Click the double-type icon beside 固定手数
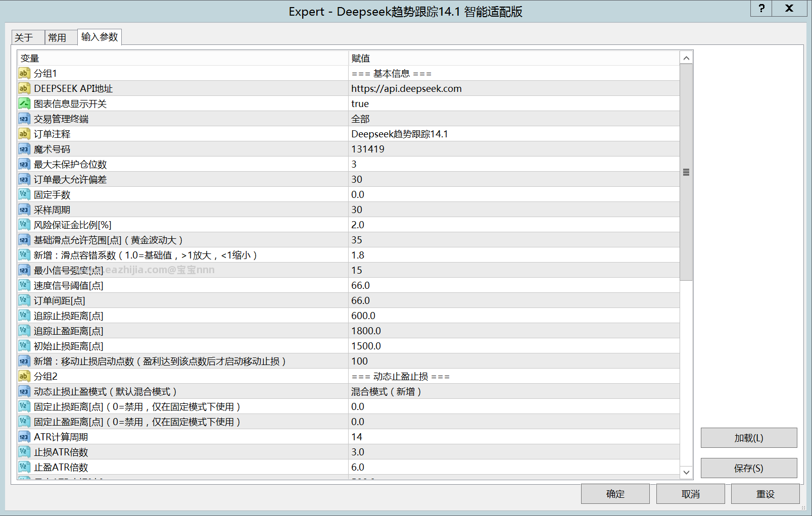 (24, 194)
